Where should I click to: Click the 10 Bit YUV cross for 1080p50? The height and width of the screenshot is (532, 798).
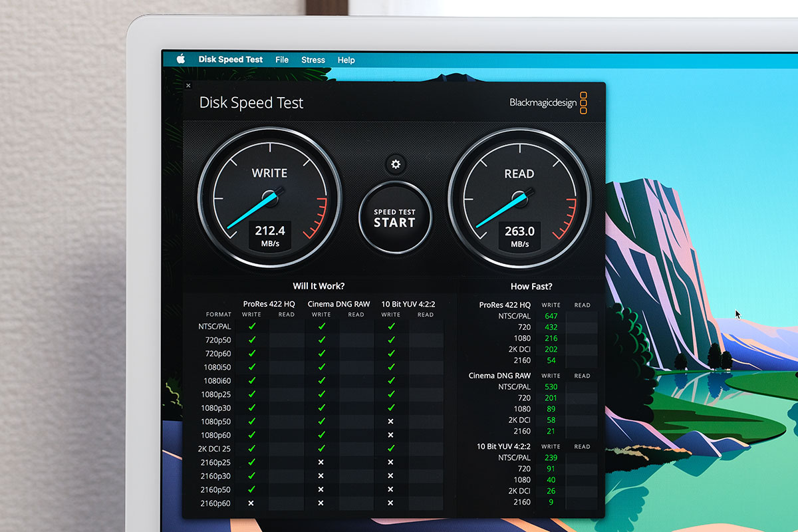[391, 422]
